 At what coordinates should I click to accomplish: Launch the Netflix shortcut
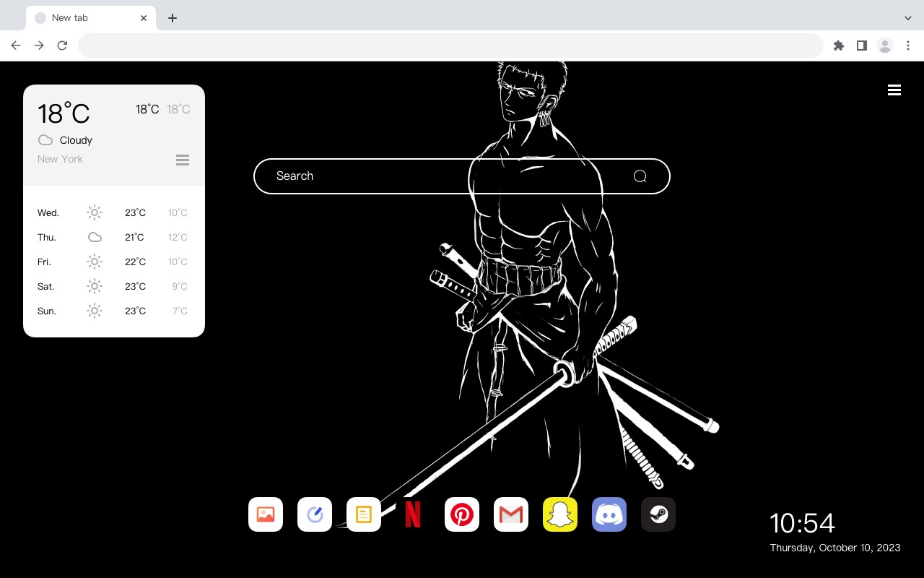point(413,514)
